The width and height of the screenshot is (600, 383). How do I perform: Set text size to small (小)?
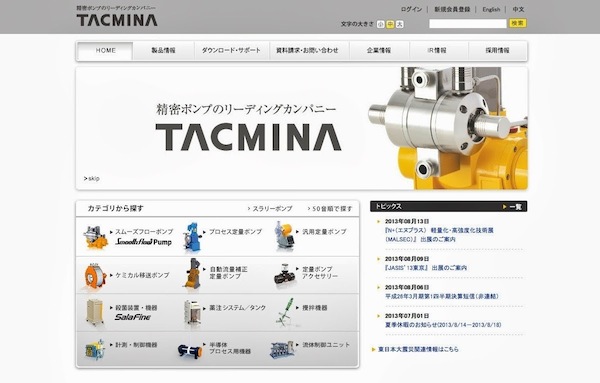point(380,24)
